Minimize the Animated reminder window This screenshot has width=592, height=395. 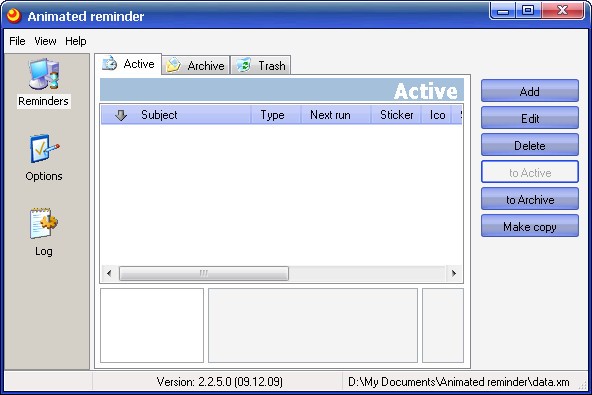click(x=503, y=11)
